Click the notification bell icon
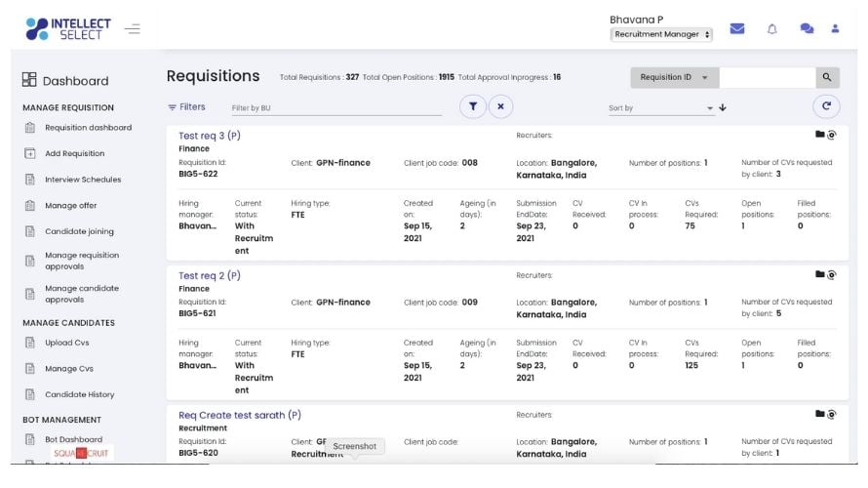The height and width of the screenshot is (488, 868). (x=771, y=27)
